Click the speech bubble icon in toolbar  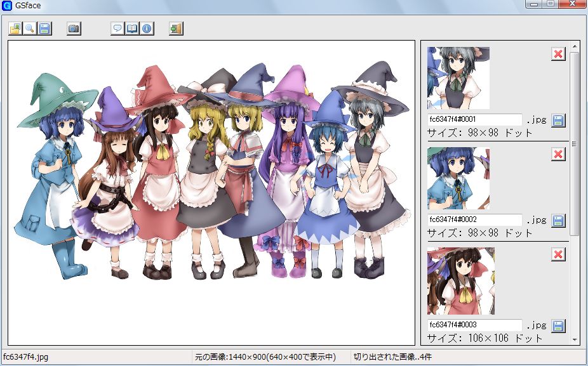[x=117, y=29]
